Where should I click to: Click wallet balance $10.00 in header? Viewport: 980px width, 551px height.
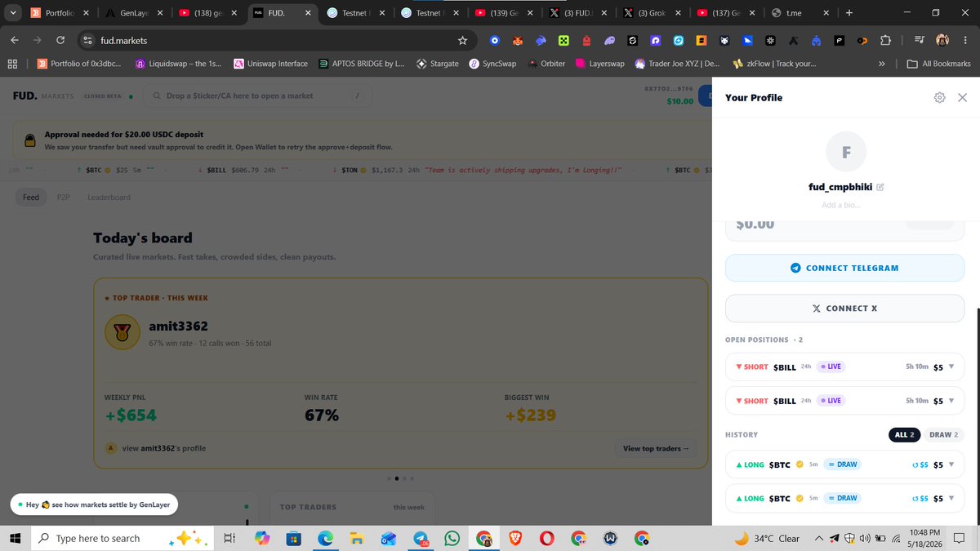pyautogui.click(x=679, y=101)
